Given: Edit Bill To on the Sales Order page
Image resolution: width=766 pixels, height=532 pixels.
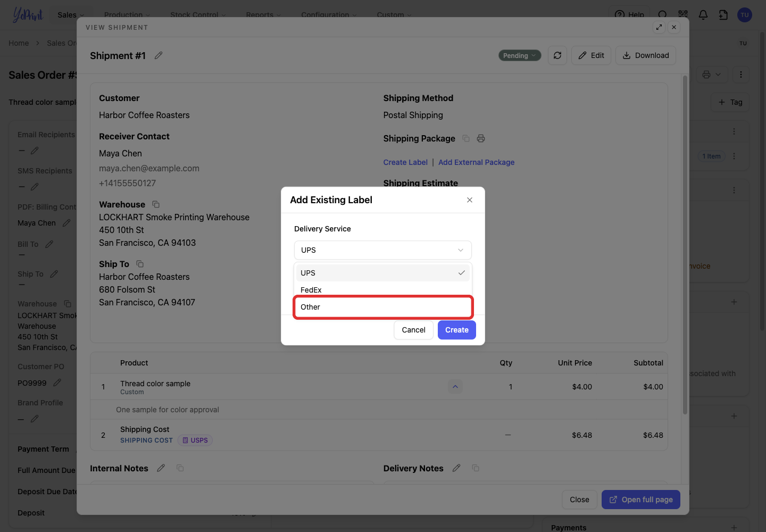Looking at the screenshot, I should tap(49, 244).
